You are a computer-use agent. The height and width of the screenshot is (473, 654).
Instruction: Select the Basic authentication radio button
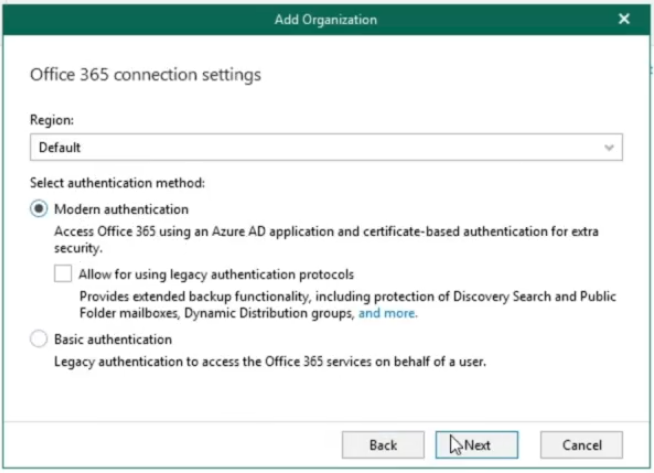(x=39, y=339)
